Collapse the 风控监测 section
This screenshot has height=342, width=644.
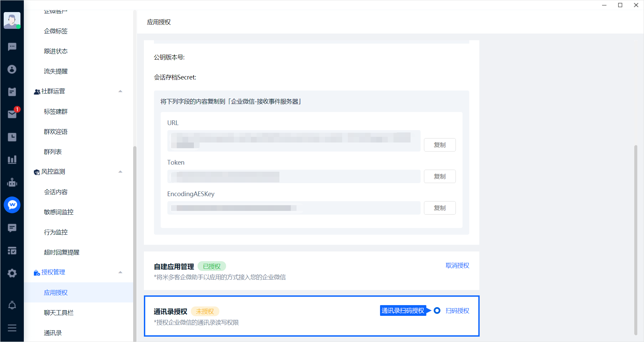point(120,172)
